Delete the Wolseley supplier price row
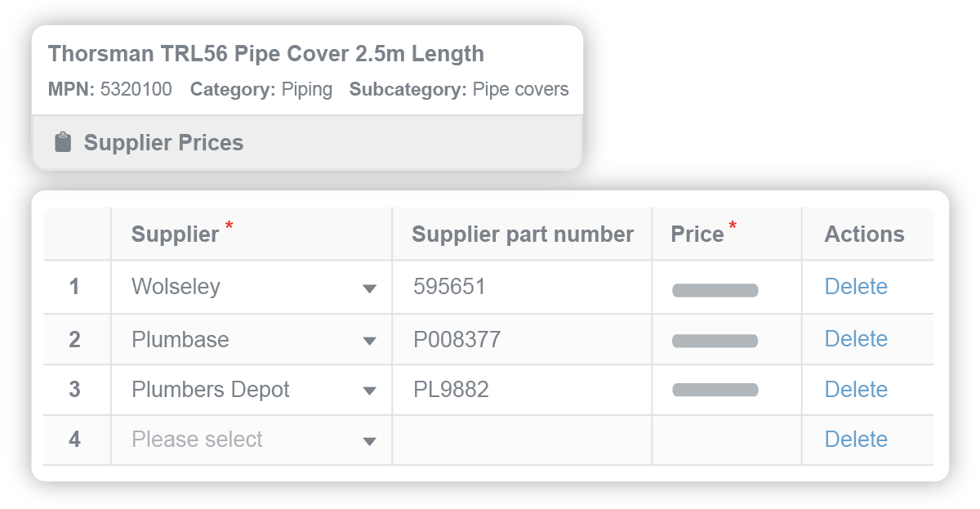The height and width of the screenshot is (509, 980). [857, 287]
